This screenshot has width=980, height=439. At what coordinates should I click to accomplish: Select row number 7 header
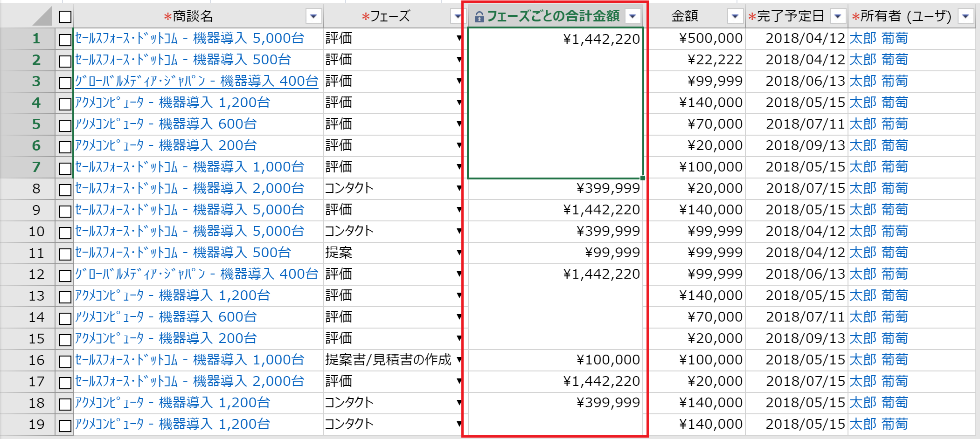point(28,167)
